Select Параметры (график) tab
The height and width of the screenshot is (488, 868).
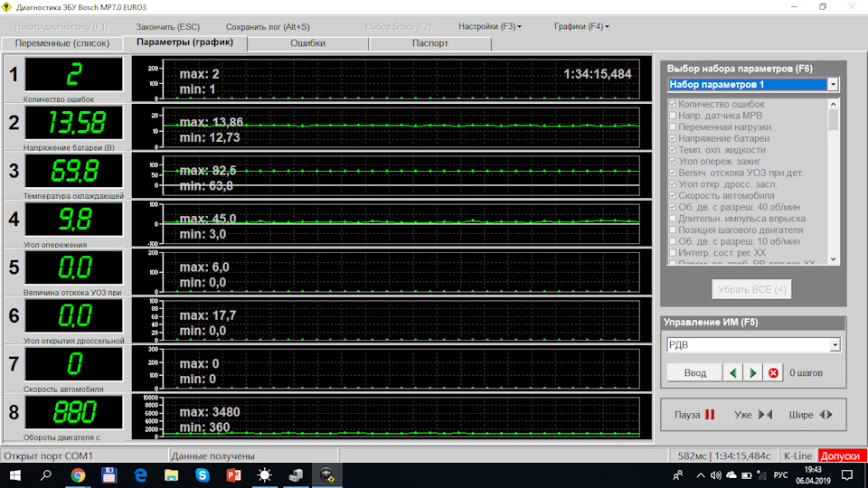click(x=184, y=42)
